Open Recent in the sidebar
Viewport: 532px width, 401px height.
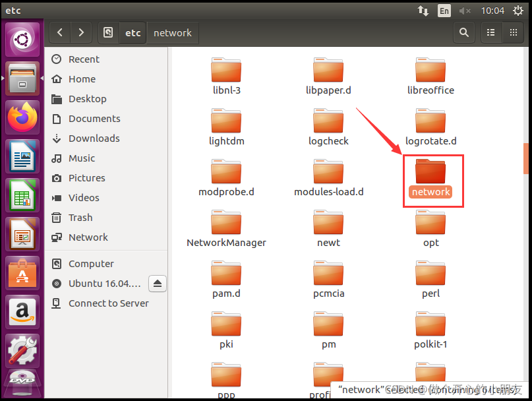tap(106, 59)
